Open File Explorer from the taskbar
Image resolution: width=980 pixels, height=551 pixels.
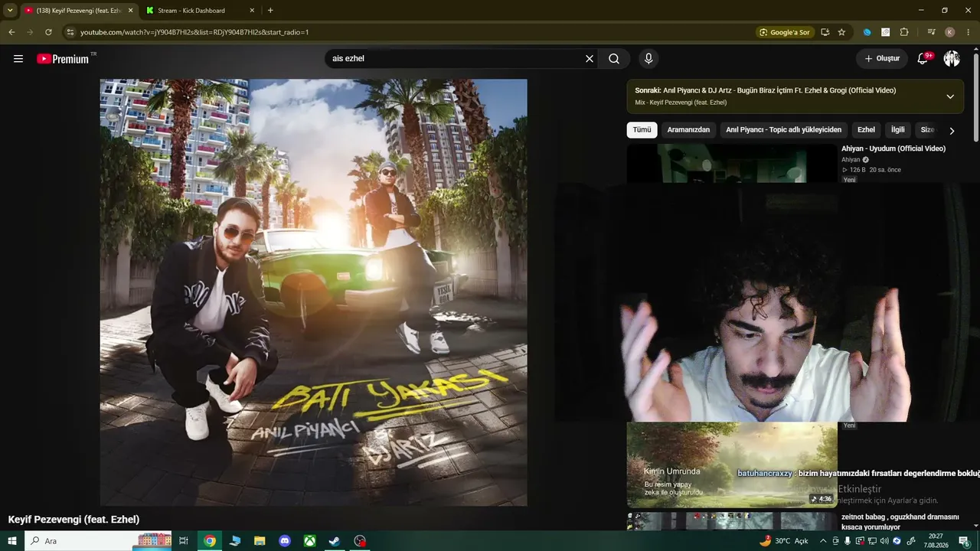260,541
